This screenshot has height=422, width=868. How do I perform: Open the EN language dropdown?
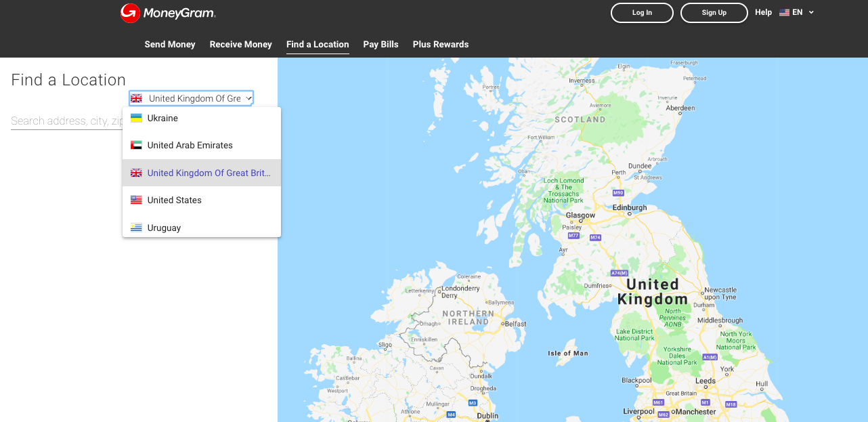click(796, 12)
